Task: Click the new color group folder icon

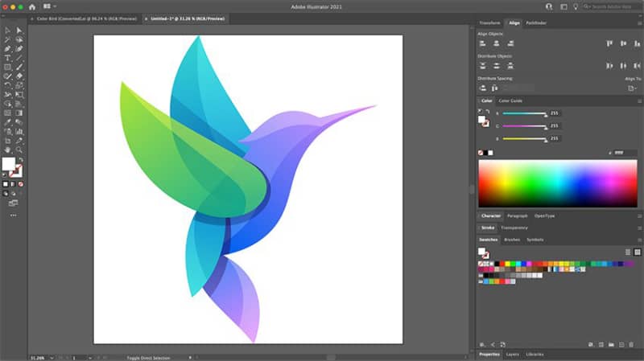Action: [611, 345]
